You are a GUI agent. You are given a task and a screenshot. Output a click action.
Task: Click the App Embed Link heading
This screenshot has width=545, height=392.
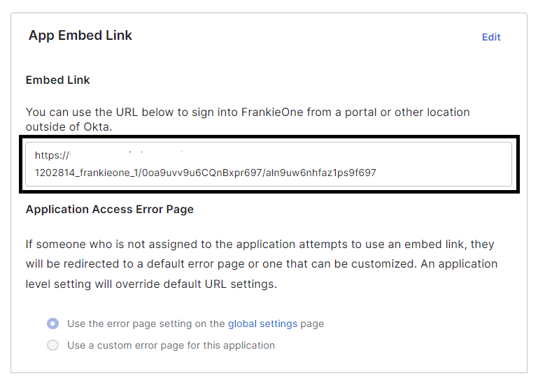pos(80,35)
